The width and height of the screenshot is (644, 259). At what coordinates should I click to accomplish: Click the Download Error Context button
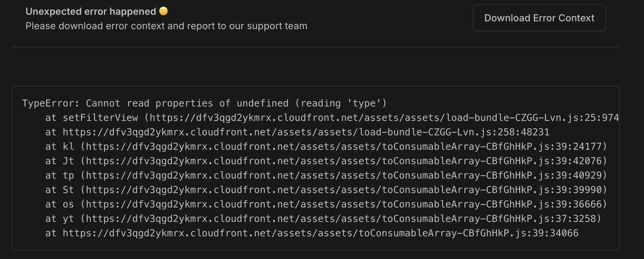(539, 18)
